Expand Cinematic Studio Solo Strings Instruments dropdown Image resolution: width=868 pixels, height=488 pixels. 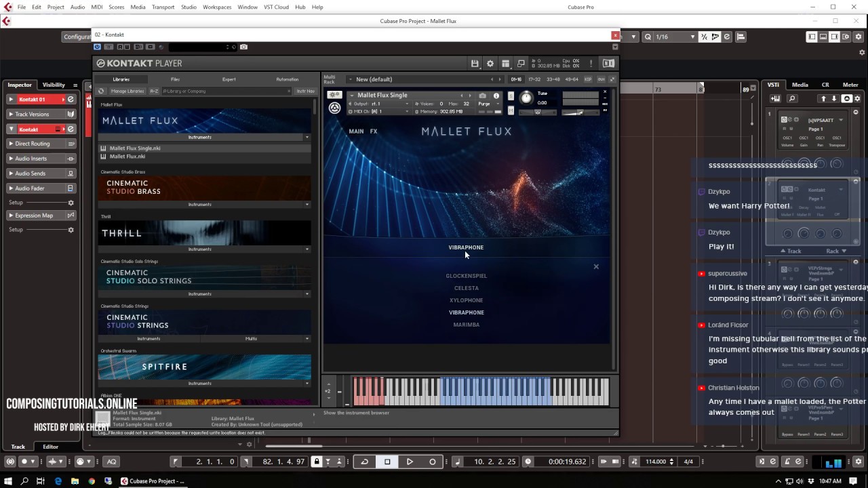click(307, 293)
